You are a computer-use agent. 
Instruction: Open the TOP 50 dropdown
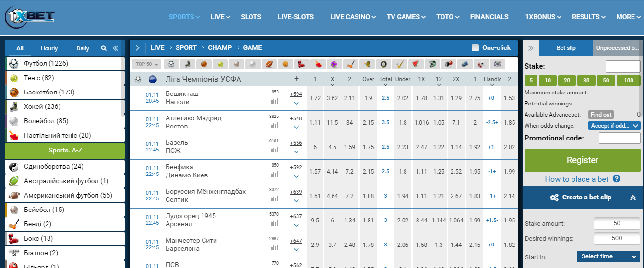click(147, 64)
